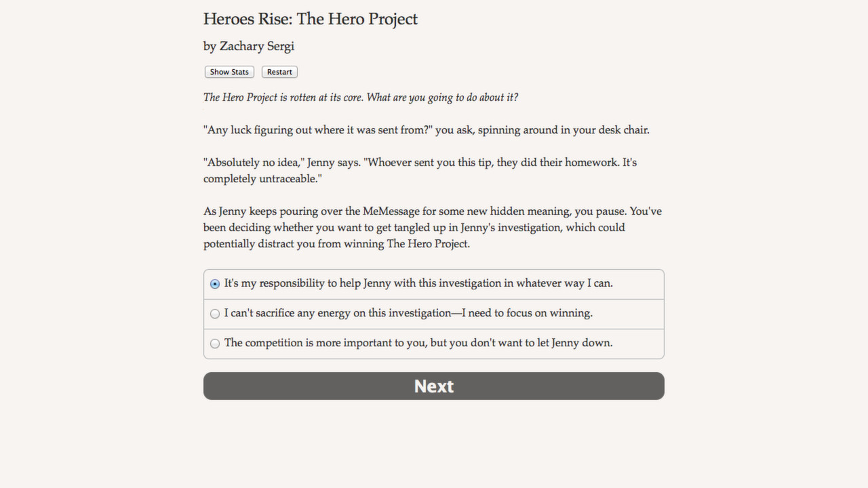Screen dimensions: 868x488
Task: Select the currently marked radio button
Action: 214,283
